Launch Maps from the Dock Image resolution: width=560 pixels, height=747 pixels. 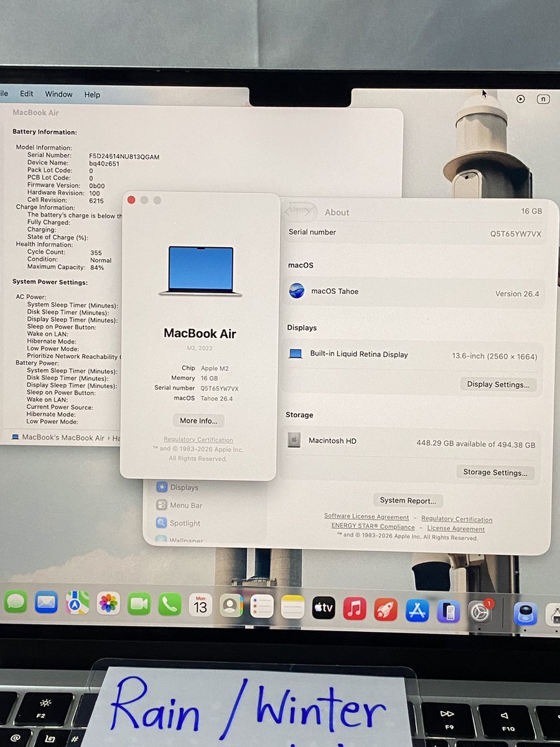click(77, 603)
